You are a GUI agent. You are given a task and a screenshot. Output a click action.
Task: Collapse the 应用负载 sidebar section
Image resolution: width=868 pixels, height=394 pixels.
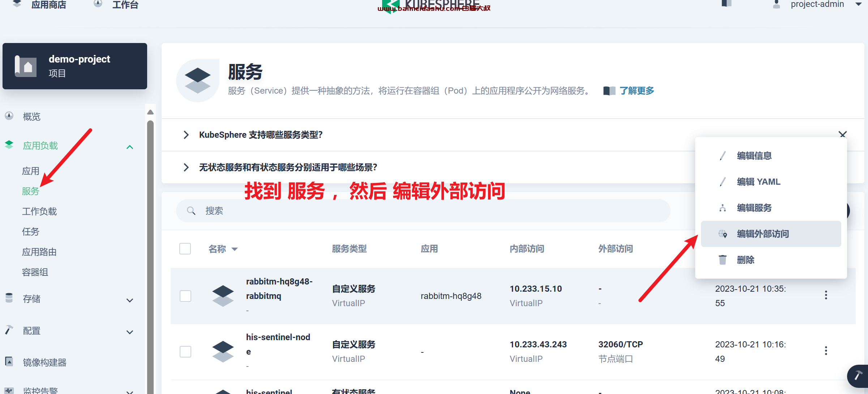pos(130,147)
